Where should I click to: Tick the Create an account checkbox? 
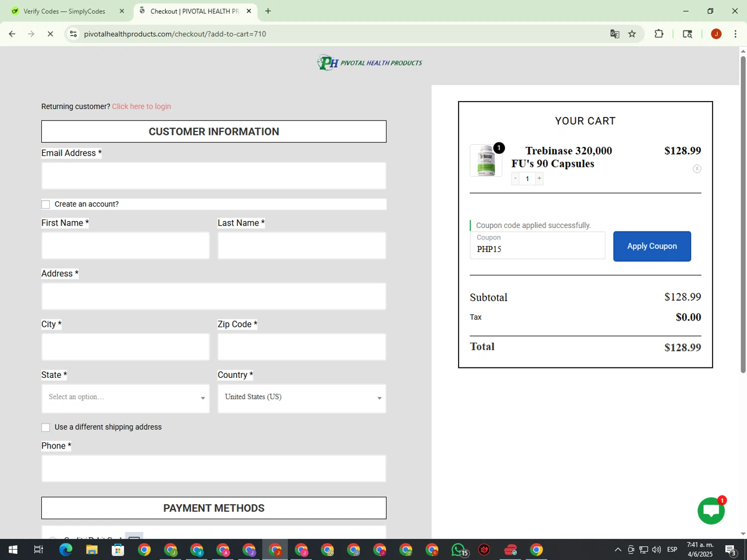click(46, 205)
